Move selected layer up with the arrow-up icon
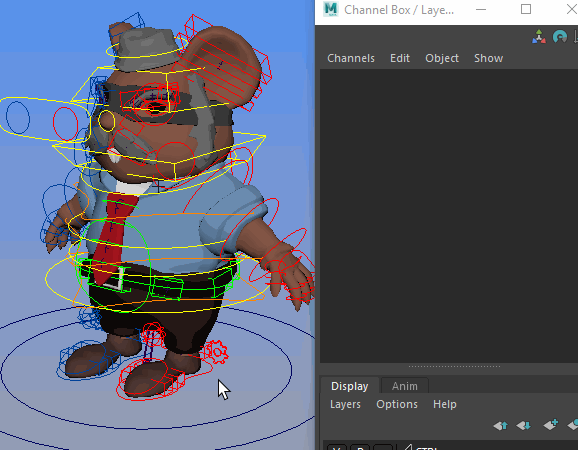 [501, 426]
